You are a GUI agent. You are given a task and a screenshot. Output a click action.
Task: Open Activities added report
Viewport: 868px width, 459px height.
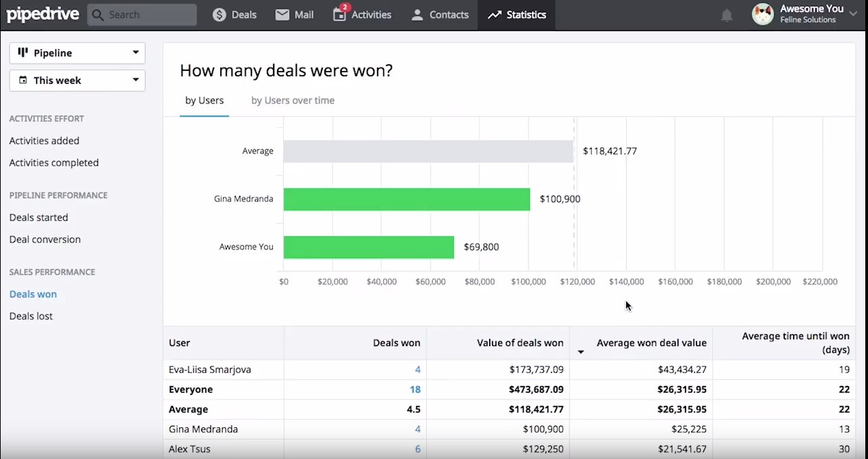click(x=45, y=141)
